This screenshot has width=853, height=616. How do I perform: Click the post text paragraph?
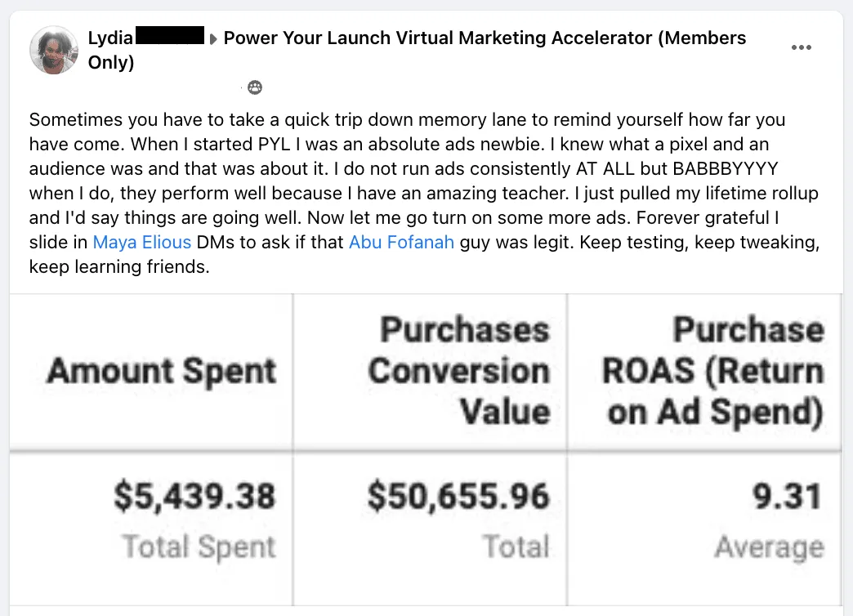pos(424,193)
